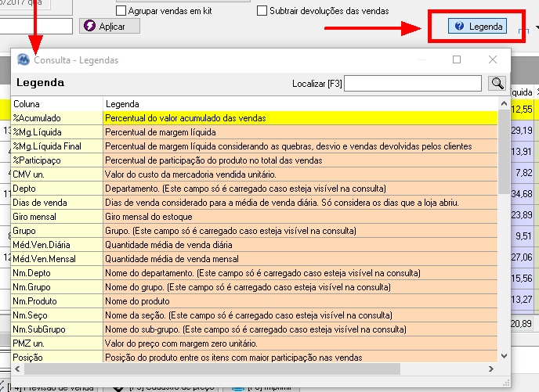Select the PMZ un. row
The width and height of the screenshot is (539, 392).
click(x=255, y=343)
